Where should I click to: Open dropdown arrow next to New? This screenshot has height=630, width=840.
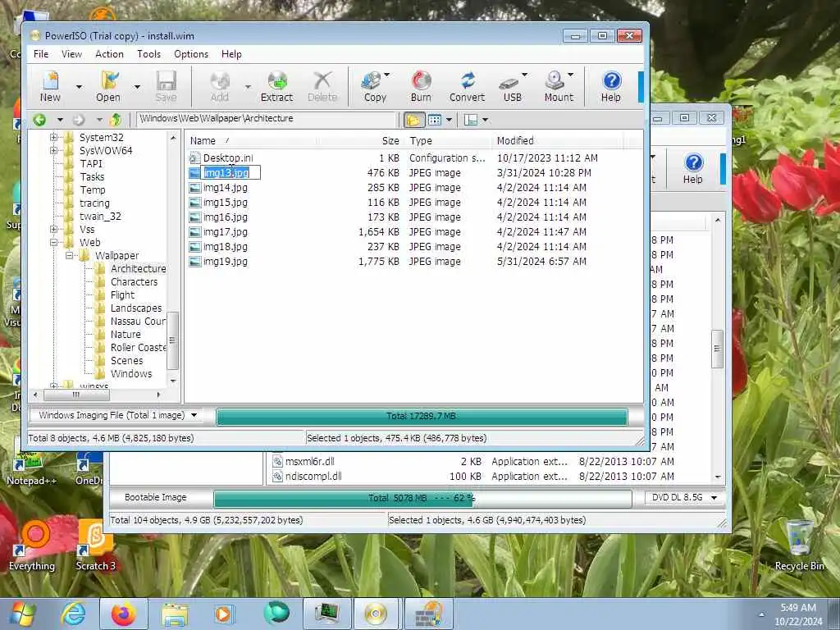pyautogui.click(x=79, y=86)
